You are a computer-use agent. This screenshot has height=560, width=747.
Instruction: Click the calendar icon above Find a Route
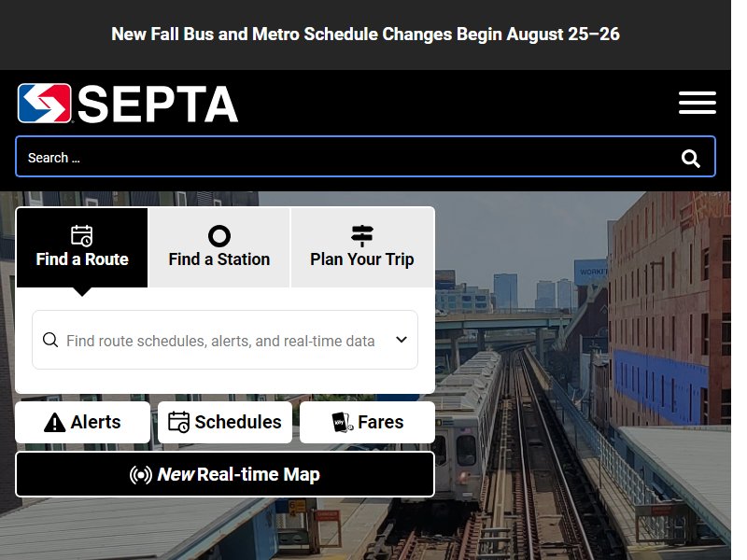click(82, 235)
